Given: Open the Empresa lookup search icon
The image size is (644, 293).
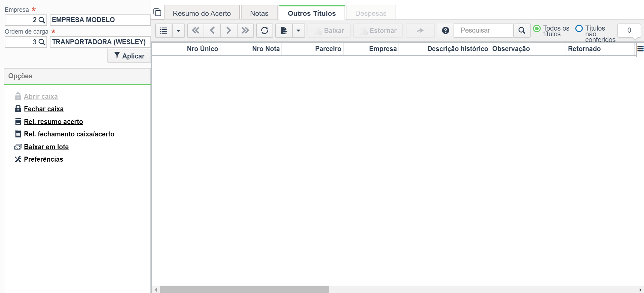Looking at the screenshot, I should (42, 20).
